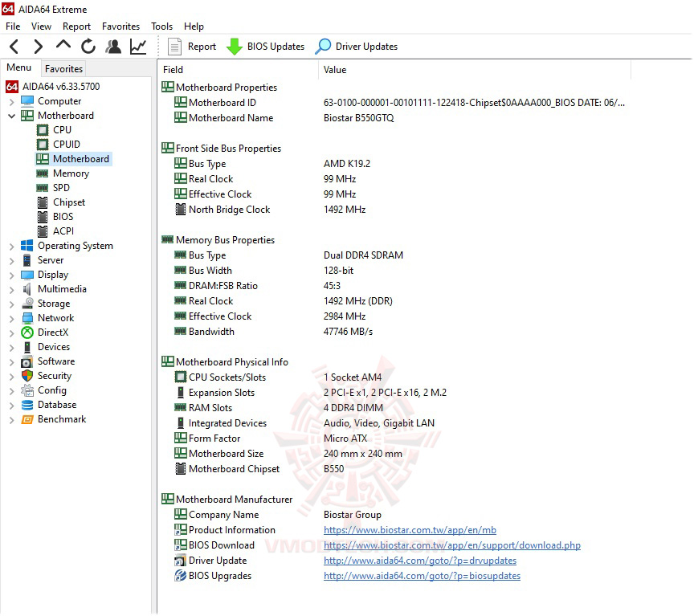Open the File menu
694x616 pixels.
13,27
